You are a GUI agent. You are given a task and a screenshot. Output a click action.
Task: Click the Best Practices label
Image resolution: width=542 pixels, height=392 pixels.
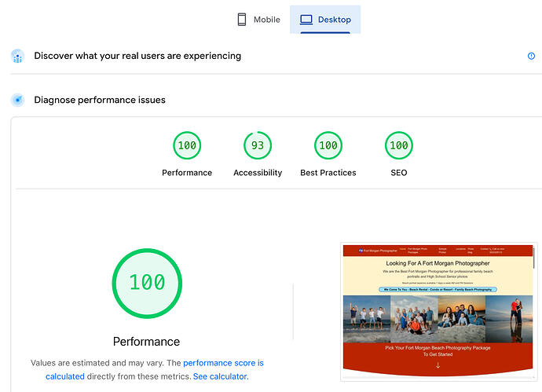(328, 173)
